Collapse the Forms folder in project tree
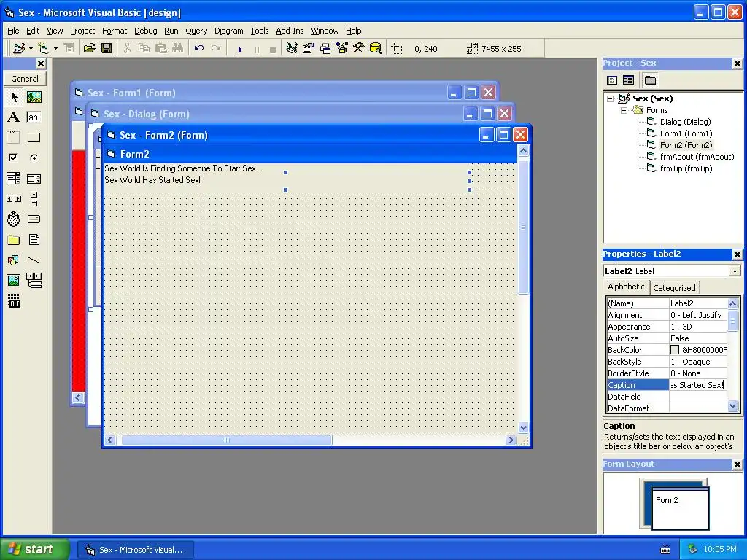The height and width of the screenshot is (560, 747). tap(624, 110)
